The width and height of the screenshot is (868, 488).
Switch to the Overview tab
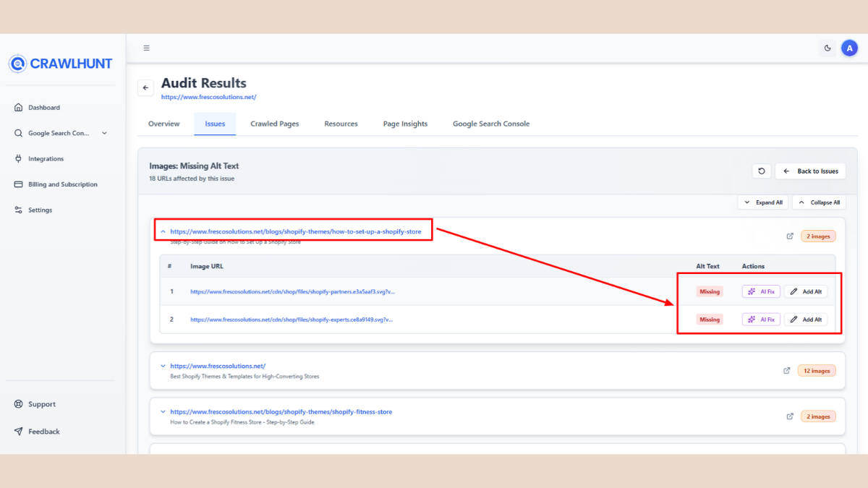(164, 124)
